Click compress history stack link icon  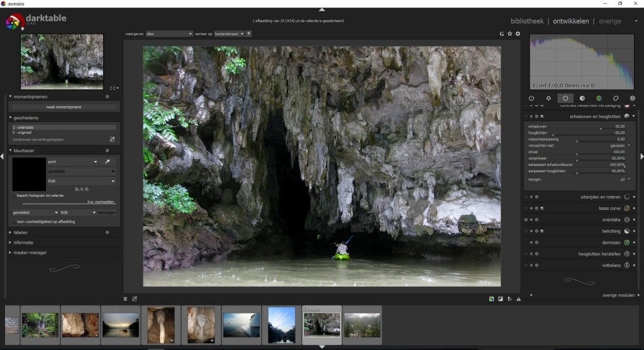[112, 139]
